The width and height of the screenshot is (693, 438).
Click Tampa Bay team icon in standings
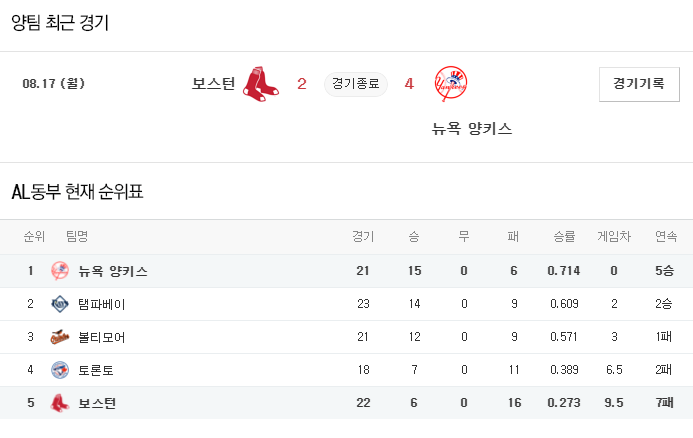60,304
